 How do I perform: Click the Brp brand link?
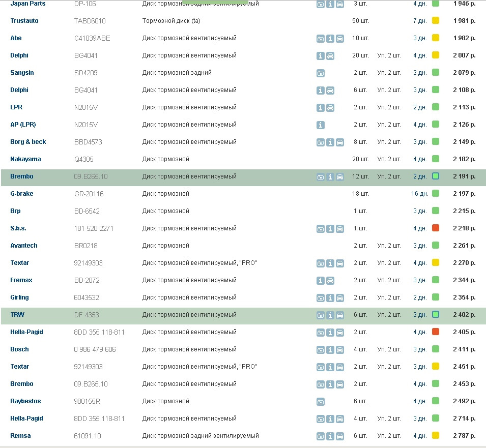coord(15,211)
